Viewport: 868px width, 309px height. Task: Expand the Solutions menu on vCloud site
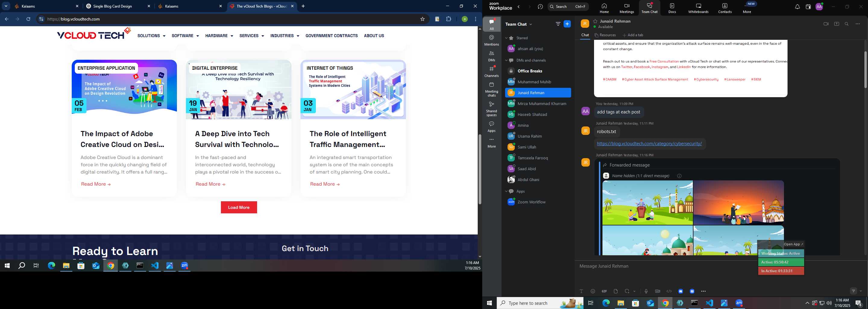point(151,36)
